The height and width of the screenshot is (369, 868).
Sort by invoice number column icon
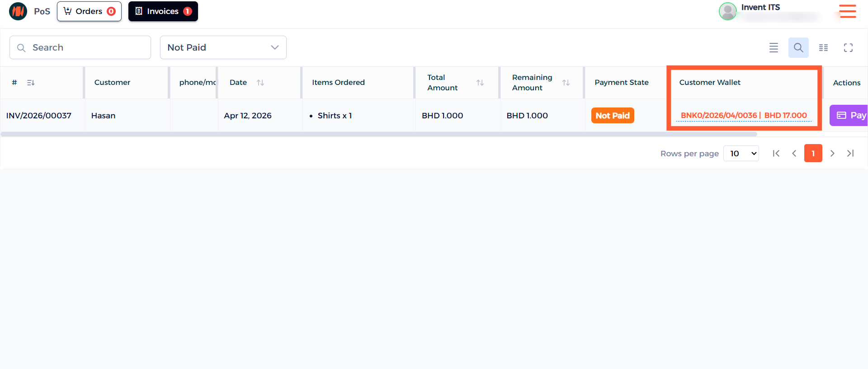tap(31, 83)
